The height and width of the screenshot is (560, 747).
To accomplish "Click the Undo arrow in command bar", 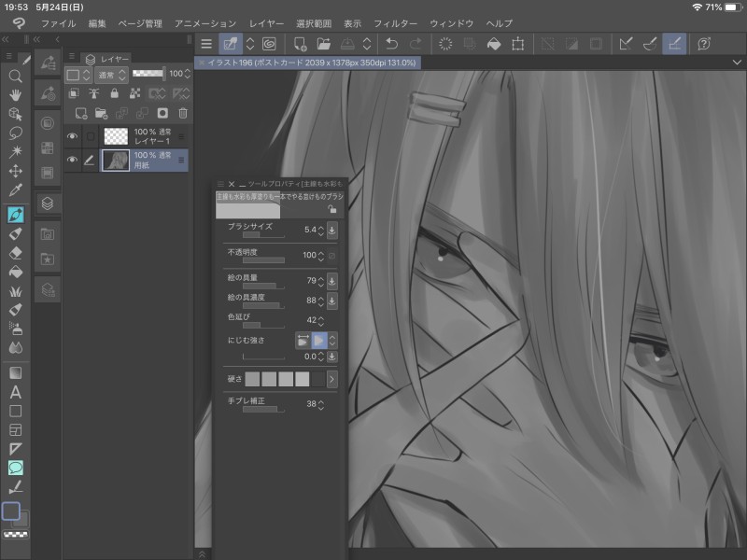I will click(x=392, y=43).
